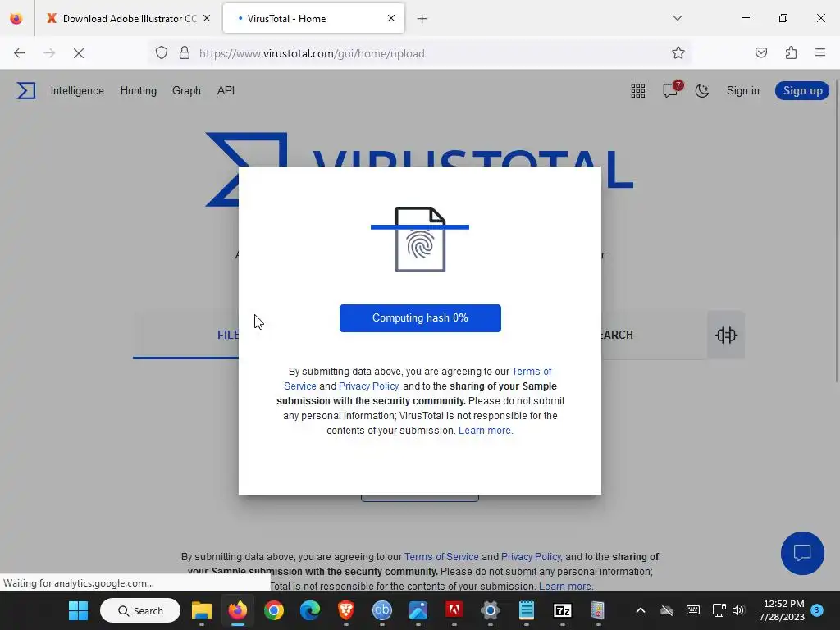Viewport: 840px width, 630px height.
Task: Open Firefox hamburger application menu
Action: coord(820,53)
